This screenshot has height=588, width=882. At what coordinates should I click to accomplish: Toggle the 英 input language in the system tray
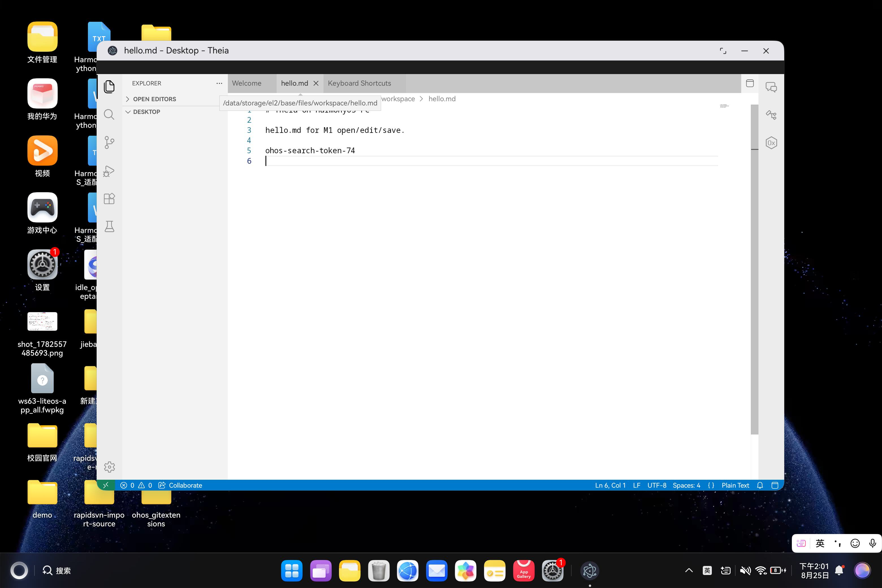(707, 570)
